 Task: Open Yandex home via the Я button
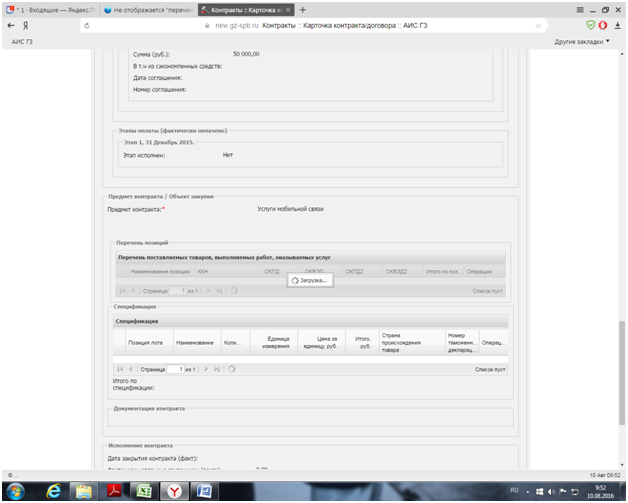point(26,26)
